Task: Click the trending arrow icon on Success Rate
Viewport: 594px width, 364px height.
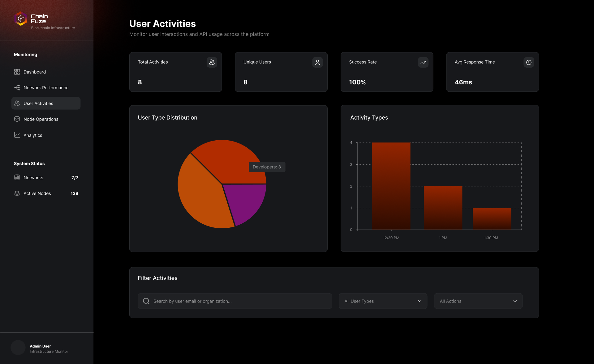Action: [x=423, y=62]
